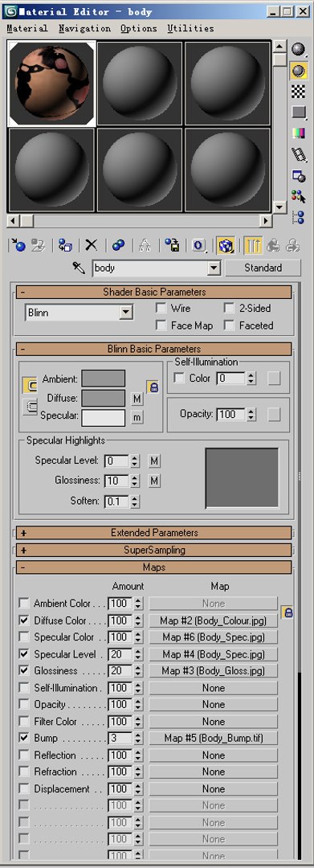
Task: Toggle the Self-Illumination Color checkbox
Action: (179, 378)
